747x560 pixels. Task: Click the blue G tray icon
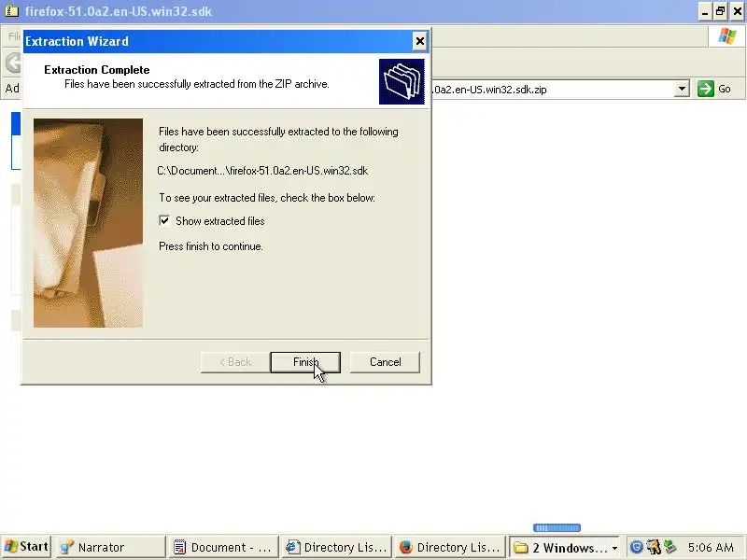point(636,547)
